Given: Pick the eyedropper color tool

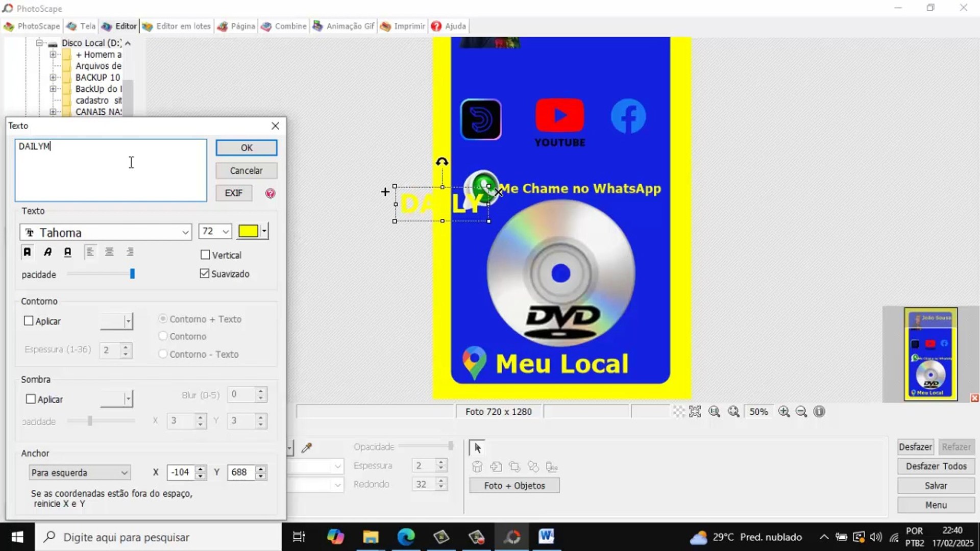Looking at the screenshot, I should click(x=307, y=448).
